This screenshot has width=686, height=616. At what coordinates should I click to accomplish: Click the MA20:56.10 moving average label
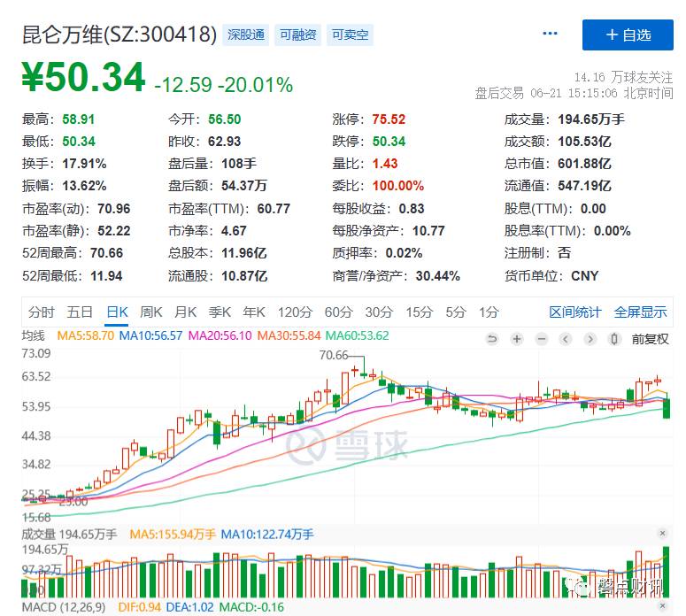coord(220,335)
